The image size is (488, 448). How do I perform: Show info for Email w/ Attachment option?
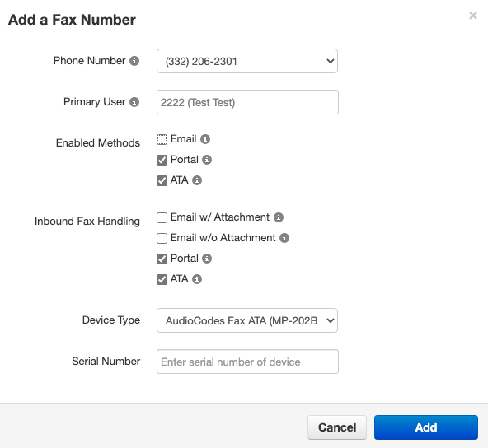(279, 217)
